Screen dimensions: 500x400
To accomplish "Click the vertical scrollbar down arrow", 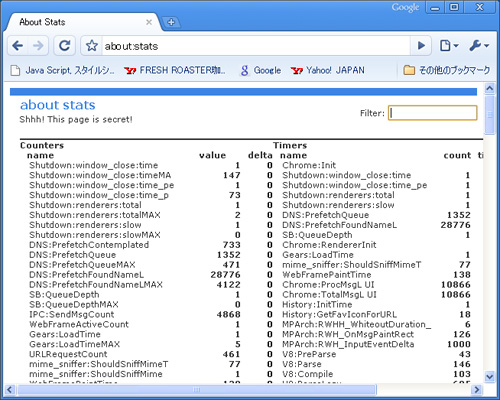I will point(489,377).
